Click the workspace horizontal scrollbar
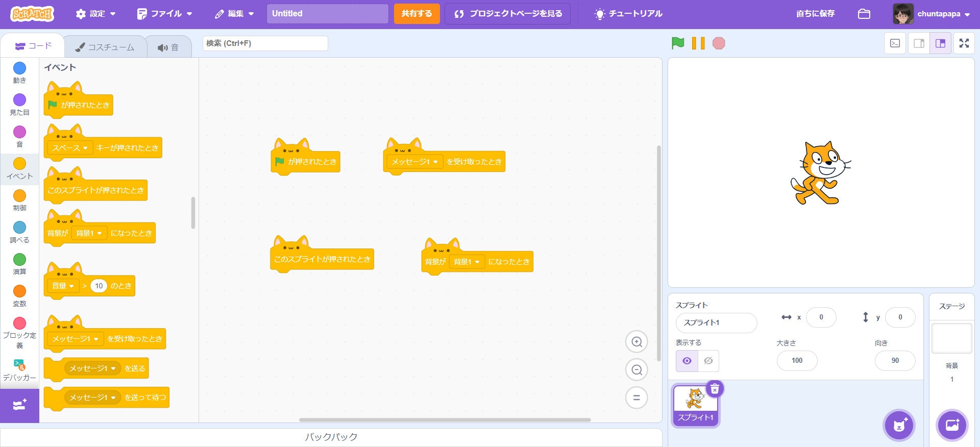This screenshot has width=980, height=447. tap(445, 420)
